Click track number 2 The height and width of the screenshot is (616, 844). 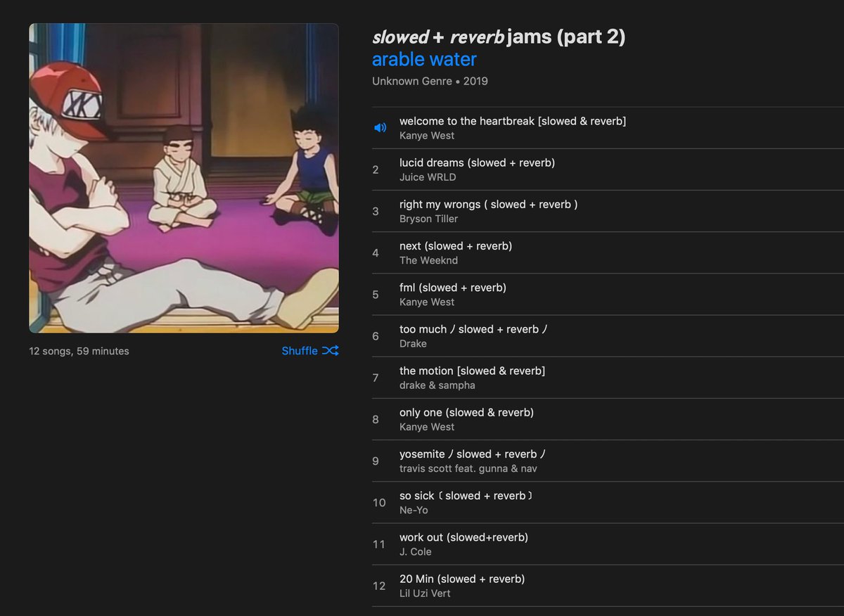pos(376,169)
